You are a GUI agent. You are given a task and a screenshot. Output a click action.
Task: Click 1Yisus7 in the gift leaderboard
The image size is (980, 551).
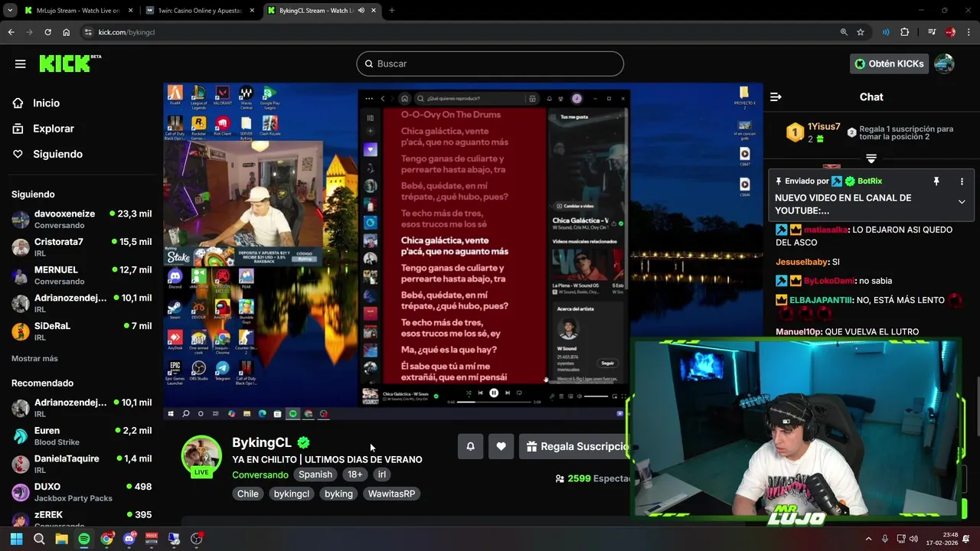pos(824,126)
